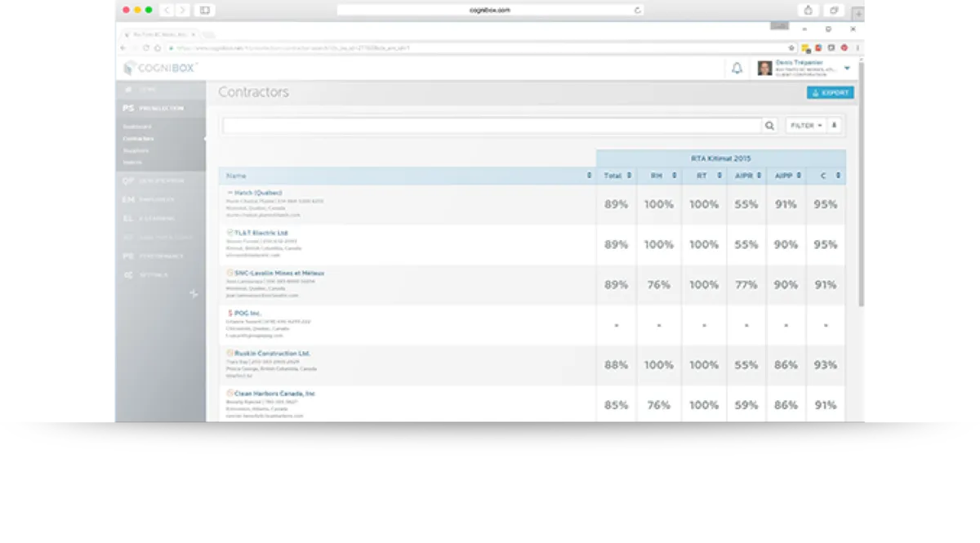Click the reload icon in Safari address bar
980x543 pixels.
tap(637, 10)
